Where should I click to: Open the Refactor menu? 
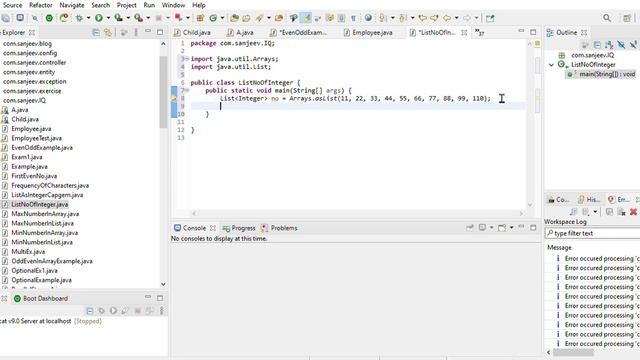pyautogui.click(x=41, y=5)
